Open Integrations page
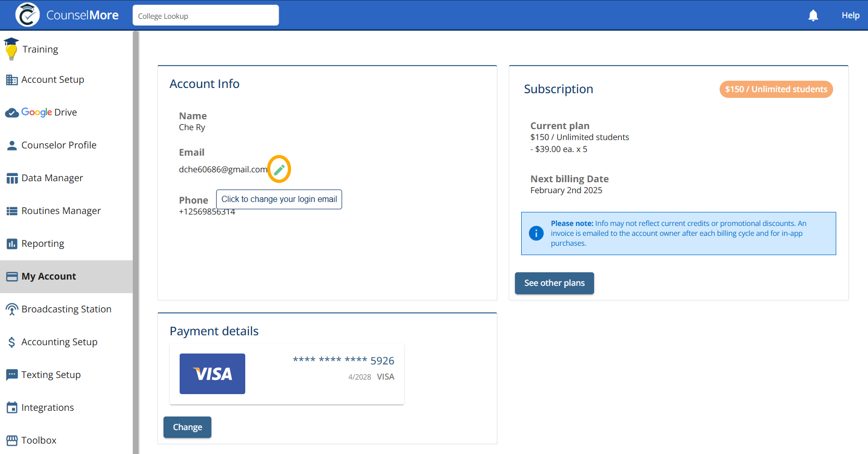The width and height of the screenshot is (868, 454). 66,408
